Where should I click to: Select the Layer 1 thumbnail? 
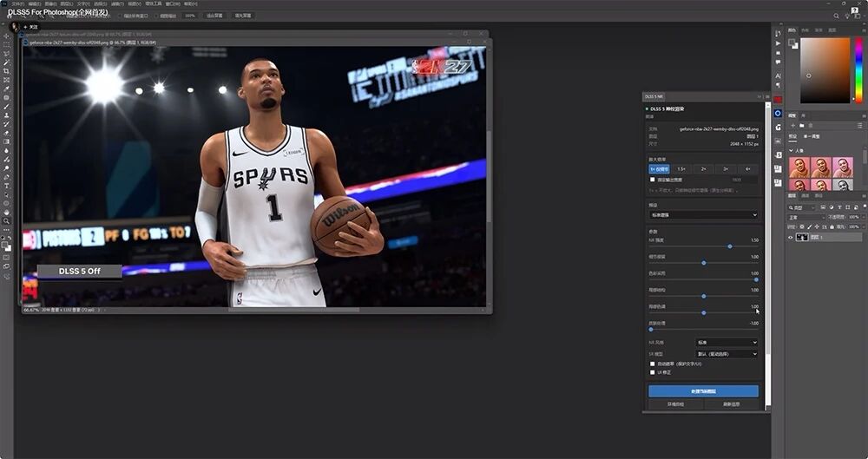point(802,237)
